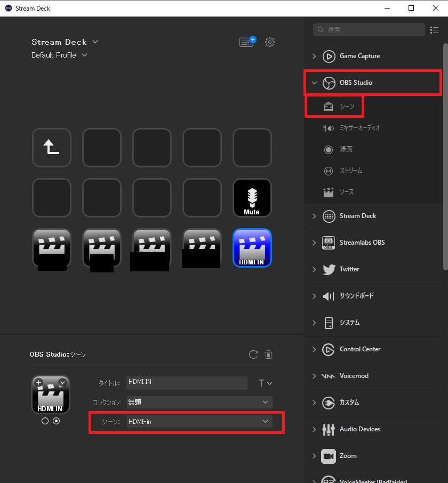Select the ミキサーオーディオ action
Image resolution: width=448 pixels, height=483 pixels.
coord(351,128)
